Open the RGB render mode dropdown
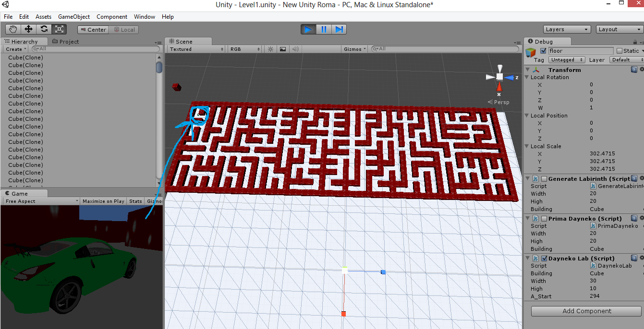644x329 pixels. pos(245,49)
